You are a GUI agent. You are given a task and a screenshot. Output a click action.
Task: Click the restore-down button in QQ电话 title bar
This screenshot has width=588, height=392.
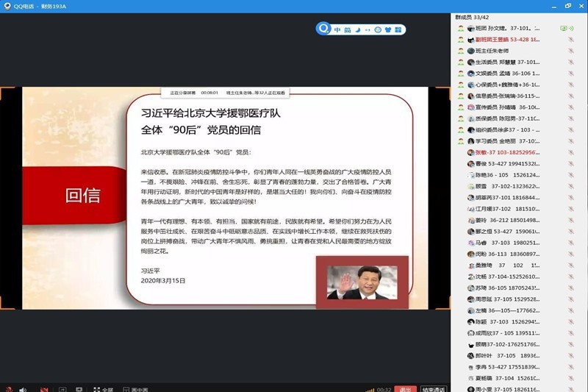pos(568,6)
